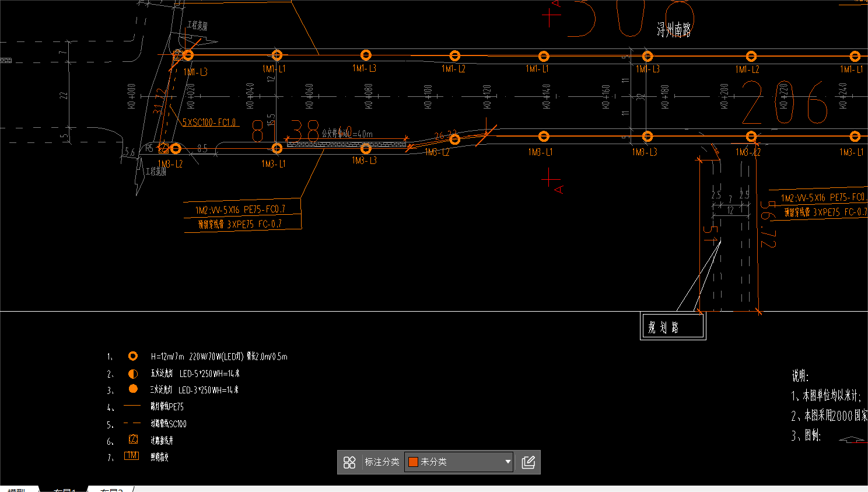Click note 1、本图单位均以米计
Image resolution: width=868 pixels, height=492 pixels.
tap(826, 396)
